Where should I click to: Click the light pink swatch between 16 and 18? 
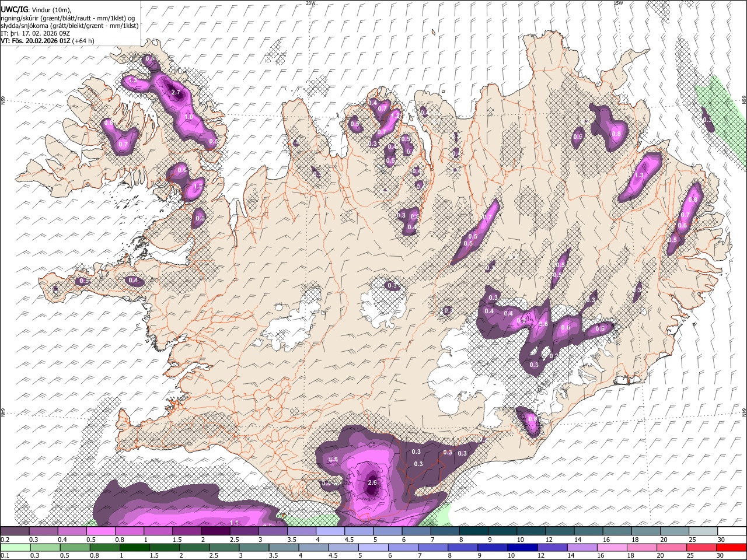(612, 547)
